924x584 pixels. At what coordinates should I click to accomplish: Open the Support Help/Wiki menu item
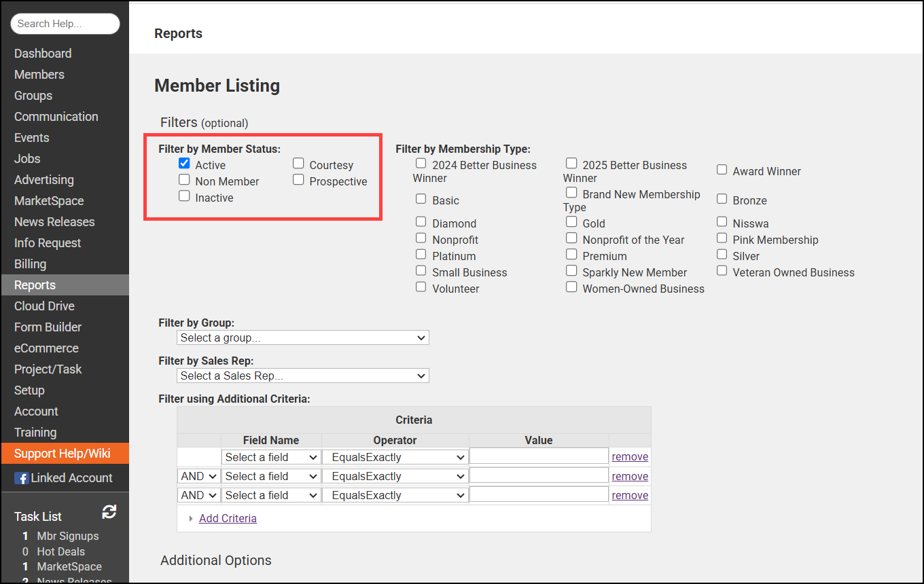click(63, 454)
